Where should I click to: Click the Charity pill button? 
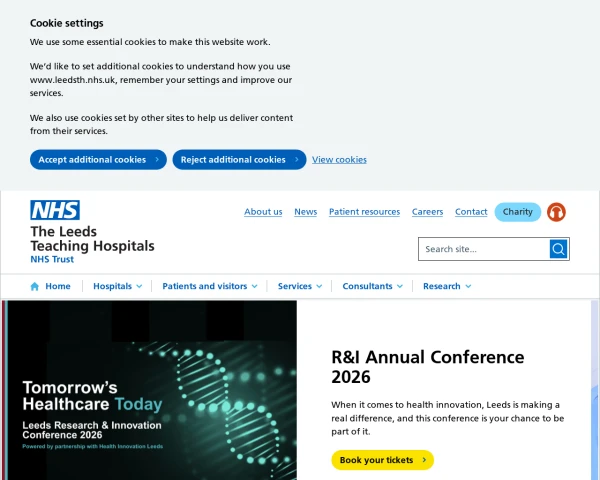[518, 212]
